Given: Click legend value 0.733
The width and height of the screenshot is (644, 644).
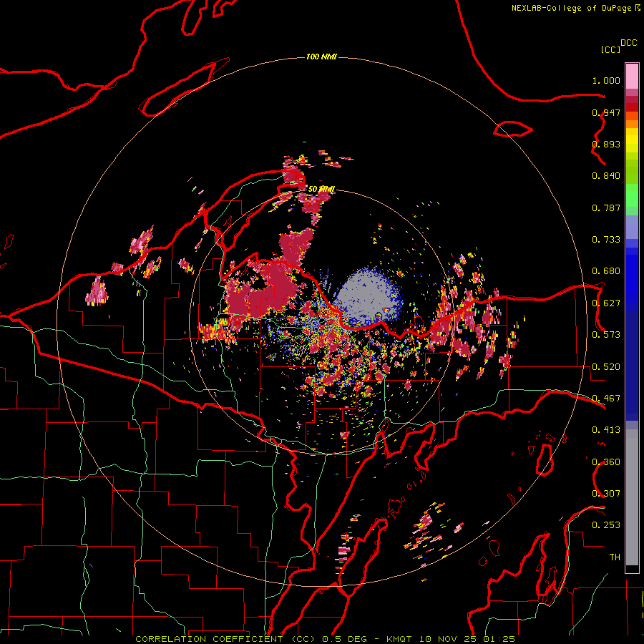Looking at the screenshot, I should coord(606,240).
